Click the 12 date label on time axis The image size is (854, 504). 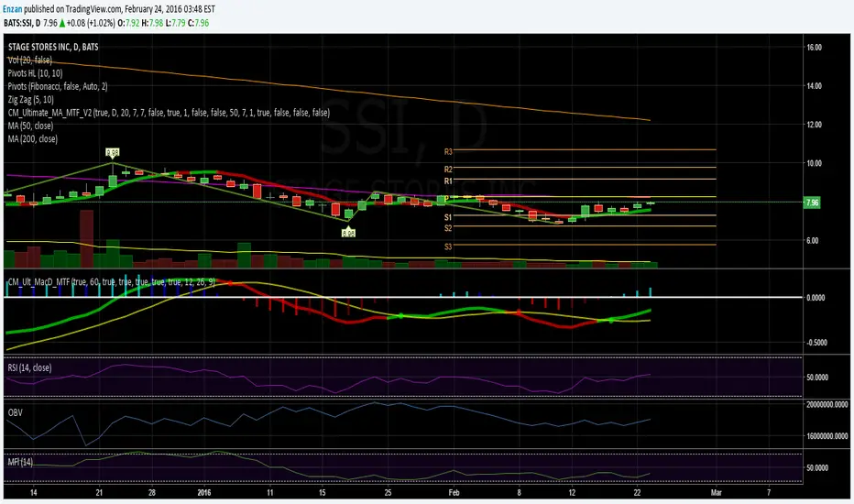click(572, 493)
